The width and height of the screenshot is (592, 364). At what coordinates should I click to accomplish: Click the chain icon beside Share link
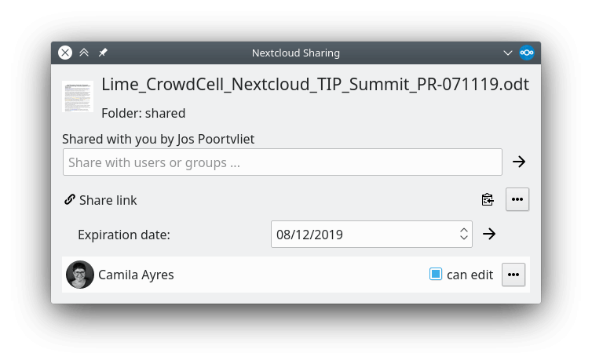tap(70, 200)
